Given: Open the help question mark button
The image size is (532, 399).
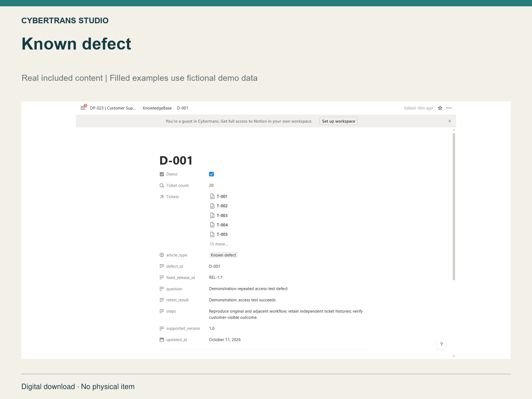Looking at the screenshot, I should [x=441, y=344].
